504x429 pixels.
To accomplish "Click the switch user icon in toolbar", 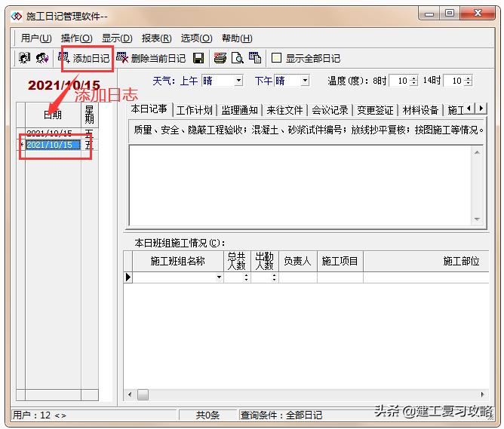I will [x=41, y=58].
